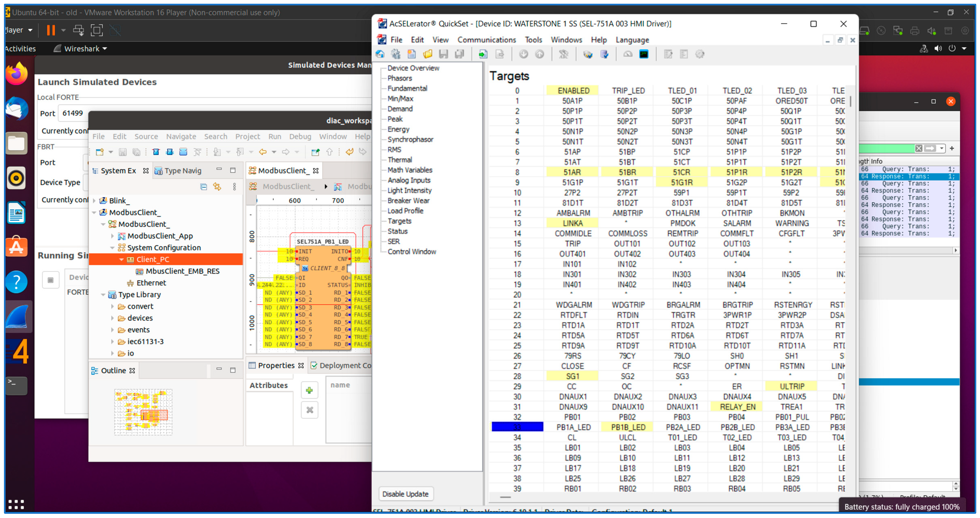The height and width of the screenshot is (518, 980).
Task: Expand the devices folder in Type Library
Action: (x=112, y=318)
